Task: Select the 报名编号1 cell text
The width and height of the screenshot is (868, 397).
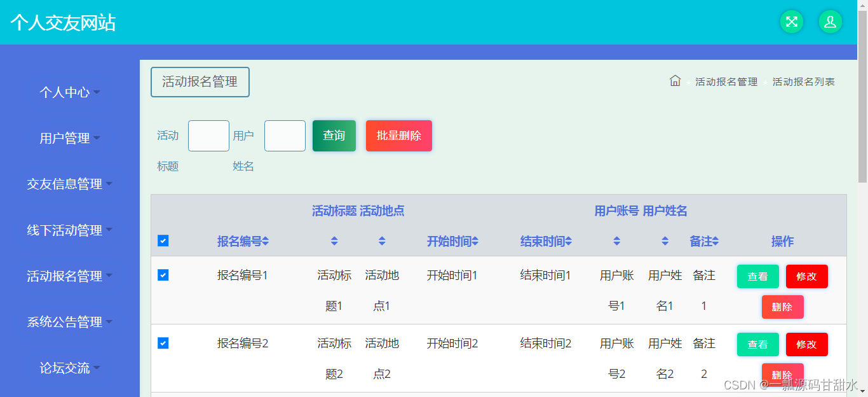Action: pyautogui.click(x=243, y=275)
